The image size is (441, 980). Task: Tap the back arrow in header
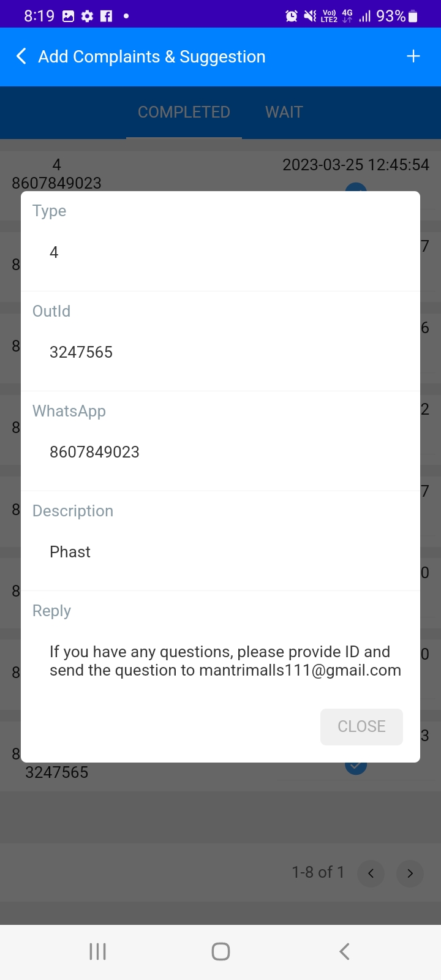[x=21, y=56]
